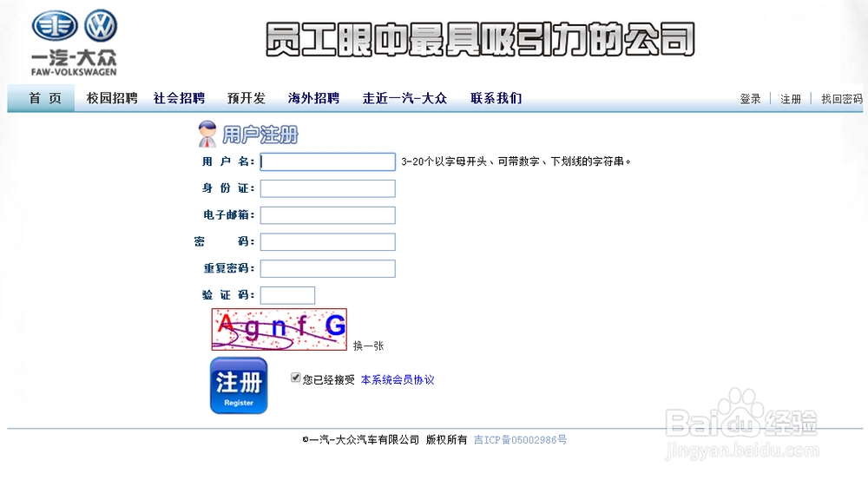Open 海外招聘 overseas recruitment menu
Screen dimensions: 868x480
tap(313, 99)
